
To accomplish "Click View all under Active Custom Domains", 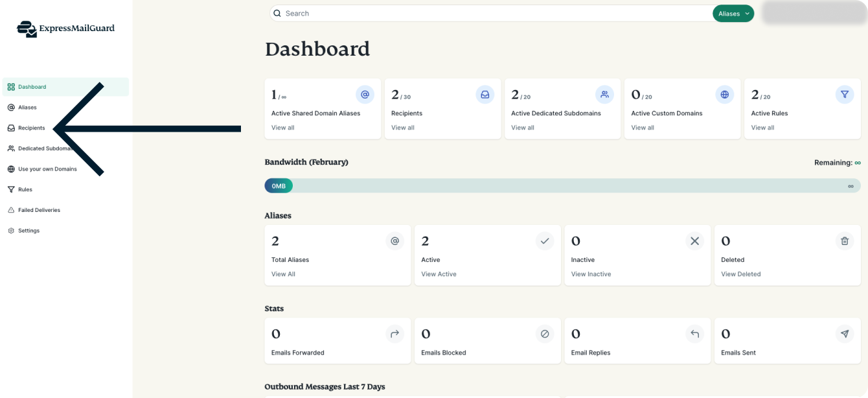I will pyautogui.click(x=643, y=128).
